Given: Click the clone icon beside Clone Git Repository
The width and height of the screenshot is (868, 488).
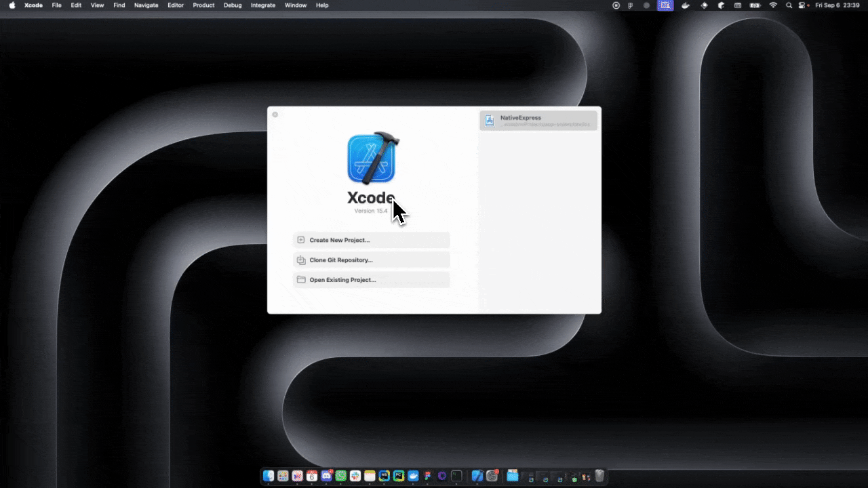Looking at the screenshot, I should coord(301,260).
